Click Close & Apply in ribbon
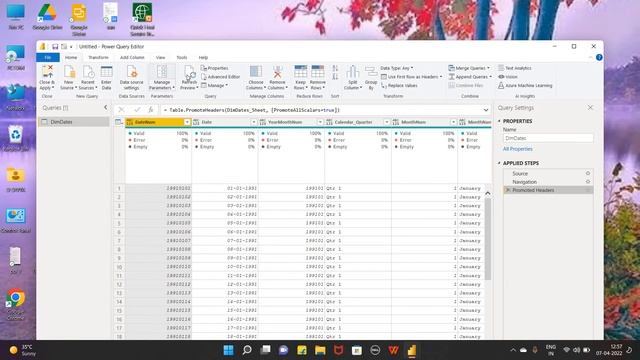Image resolution: width=640 pixels, height=360 pixels. (x=47, y=77)
